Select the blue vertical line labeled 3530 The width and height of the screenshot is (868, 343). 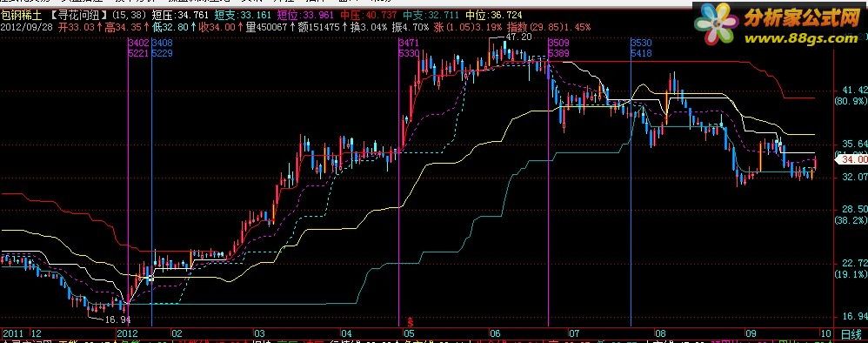(631, 183)
